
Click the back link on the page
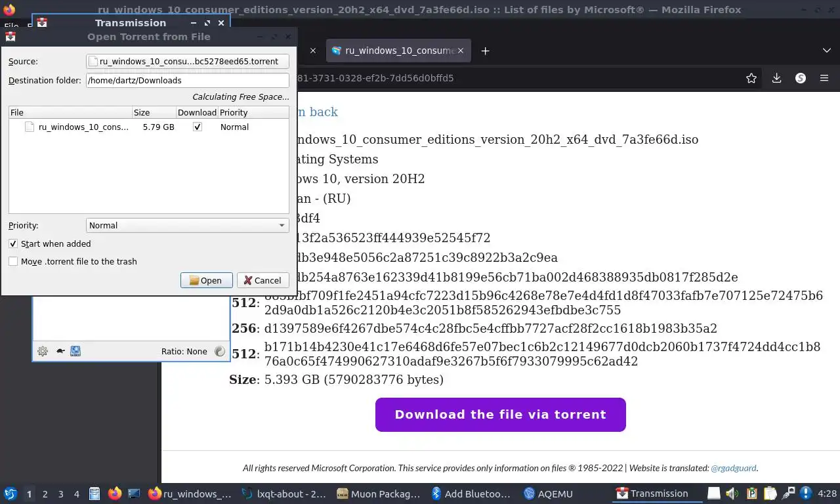[x=318, y=112]
